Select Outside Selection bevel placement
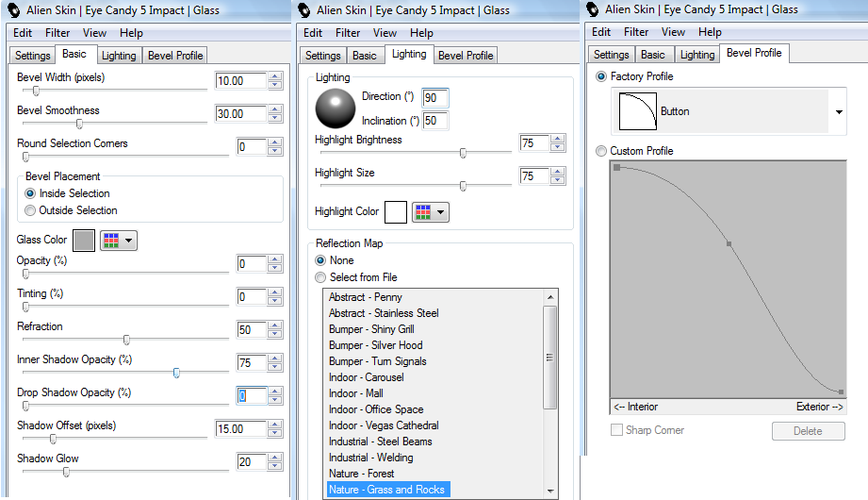 [x=30, y=210]
